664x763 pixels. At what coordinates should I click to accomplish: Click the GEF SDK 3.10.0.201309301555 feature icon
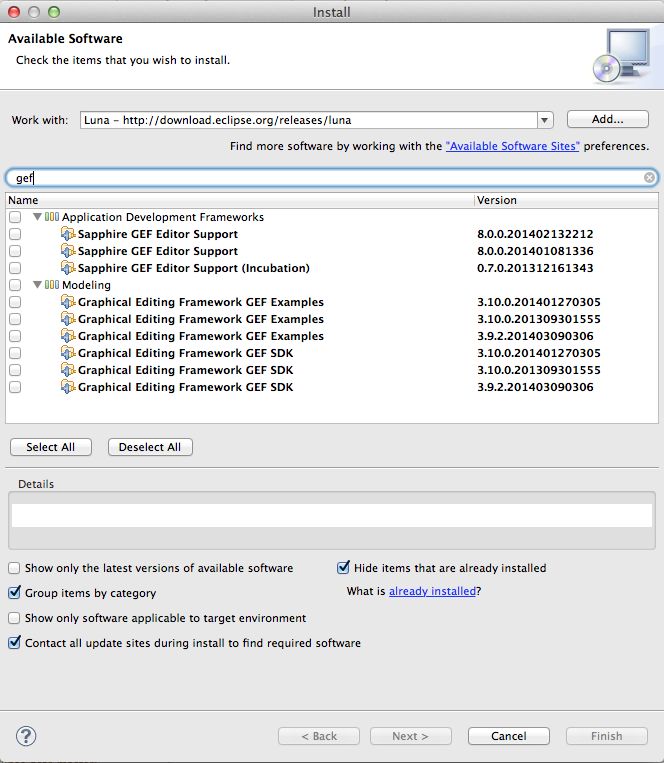point(68,370)
